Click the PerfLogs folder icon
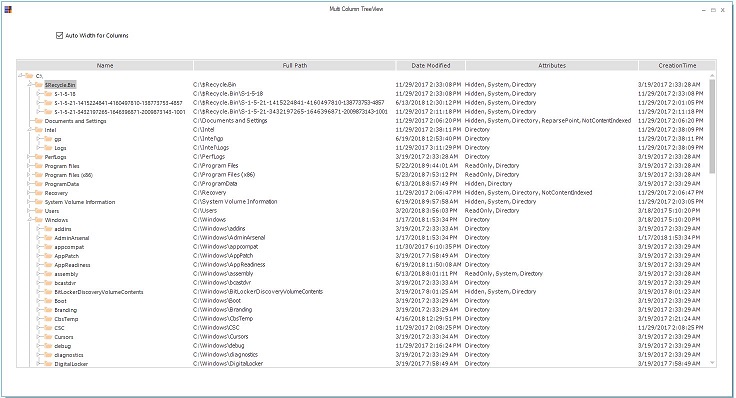736x398 pixels. point(39,157)
